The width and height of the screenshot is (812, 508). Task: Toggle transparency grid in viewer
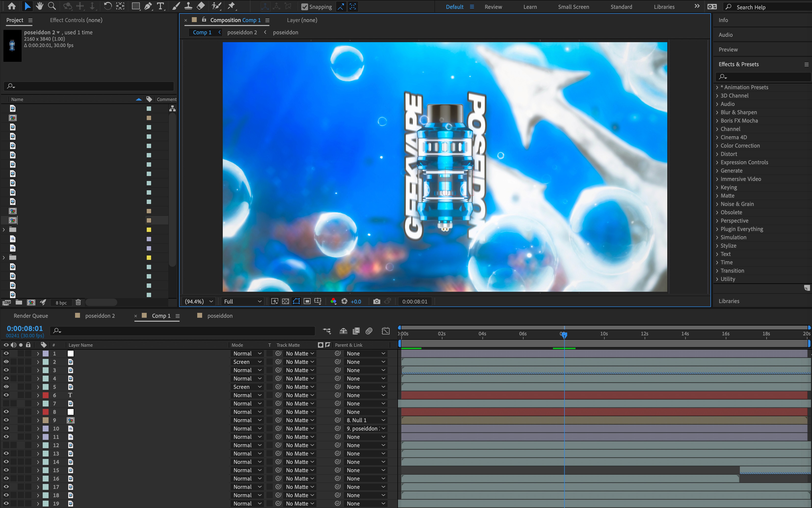coord(285,301)
